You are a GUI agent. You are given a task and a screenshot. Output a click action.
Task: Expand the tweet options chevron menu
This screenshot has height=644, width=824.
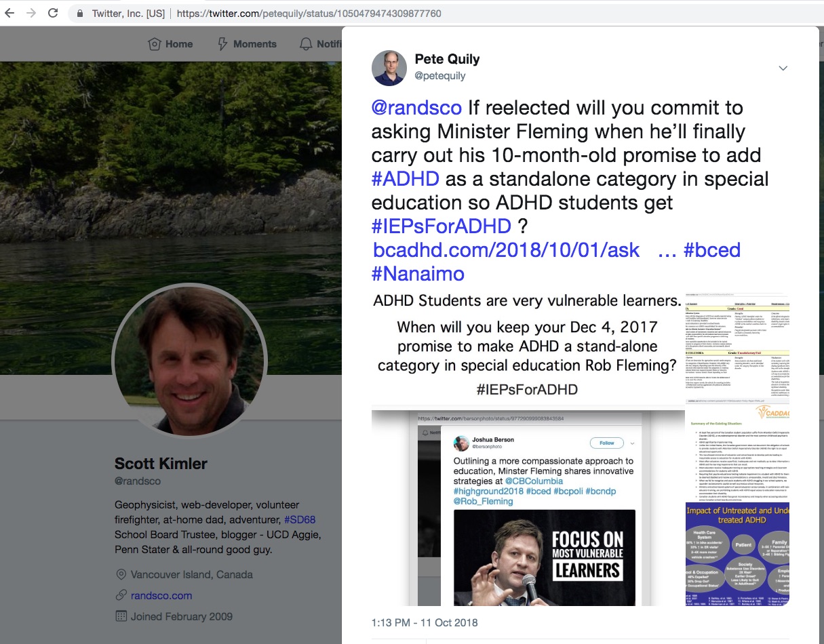[783, 68]
